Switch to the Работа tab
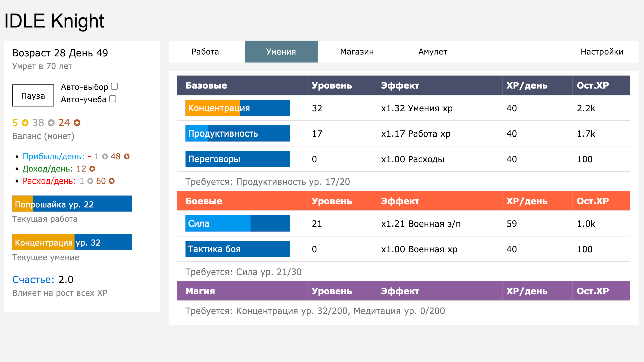This screenshot has width=644, height=362. 205,52
